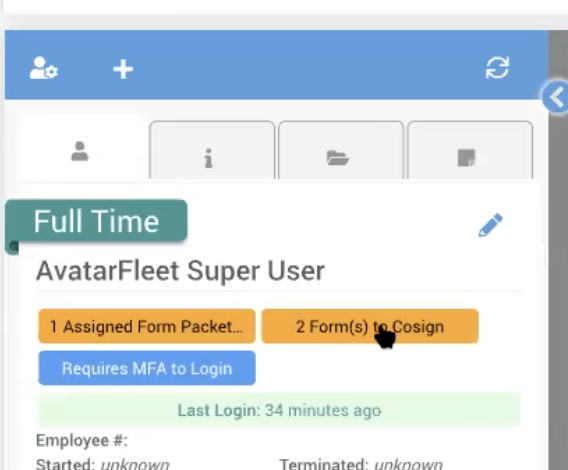568x470 pixels.
Task: Switch to the person profile tab
Action: click(80, 151)
